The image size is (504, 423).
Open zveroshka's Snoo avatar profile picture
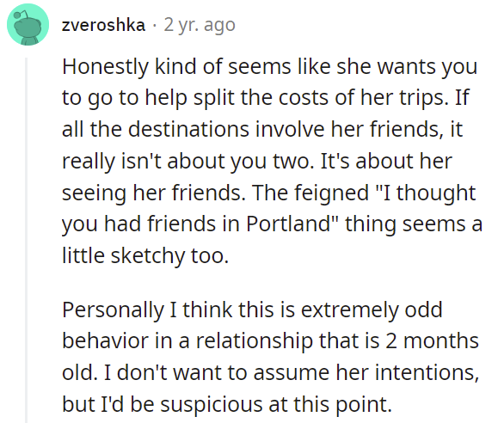(28, 24)
